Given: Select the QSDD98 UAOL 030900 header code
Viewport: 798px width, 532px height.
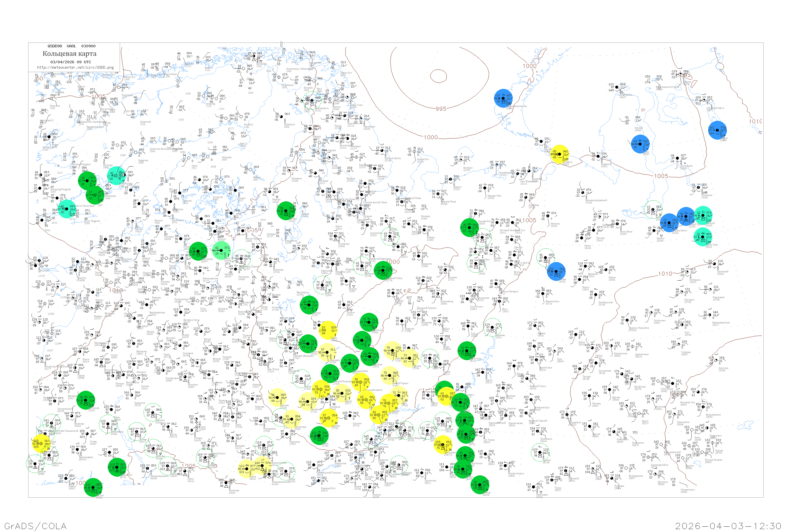Looking at the screenshot, I should pyautogui.click(x=71, y=46).
